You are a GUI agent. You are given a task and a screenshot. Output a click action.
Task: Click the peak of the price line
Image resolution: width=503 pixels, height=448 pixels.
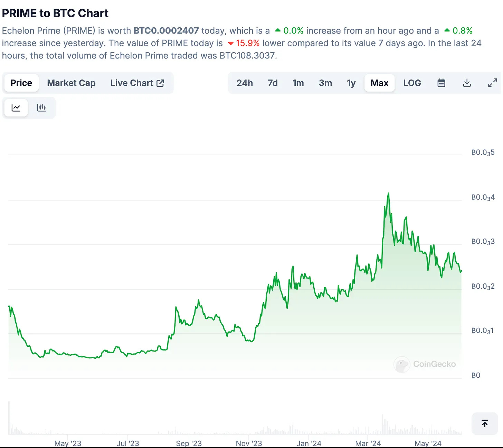389,193
